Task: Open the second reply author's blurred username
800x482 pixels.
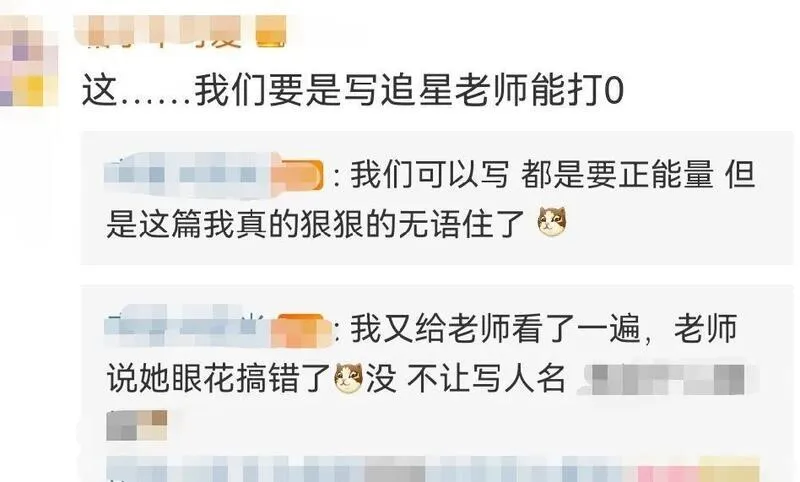Action: pyautogui.click(x=187, y=326)
